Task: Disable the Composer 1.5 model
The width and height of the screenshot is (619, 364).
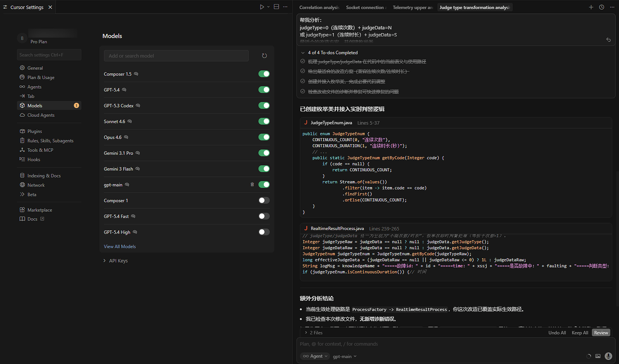Action: pyautogui.click(x=264, y=74)
